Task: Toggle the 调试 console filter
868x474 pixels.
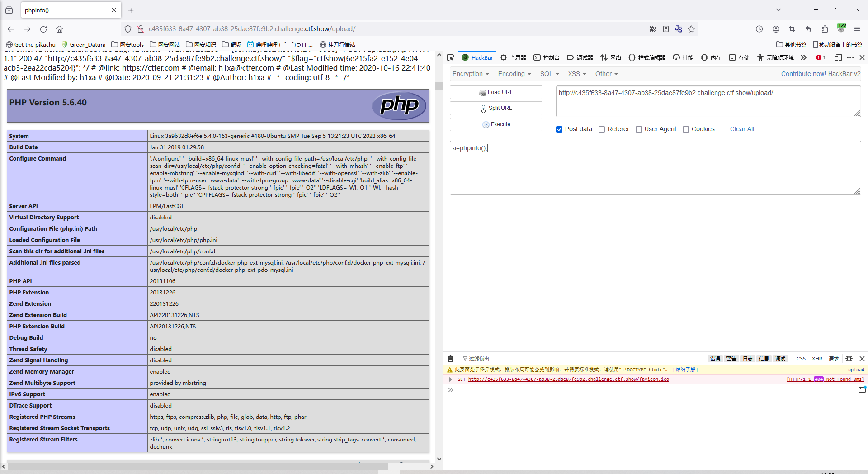Action: (780, 359)
